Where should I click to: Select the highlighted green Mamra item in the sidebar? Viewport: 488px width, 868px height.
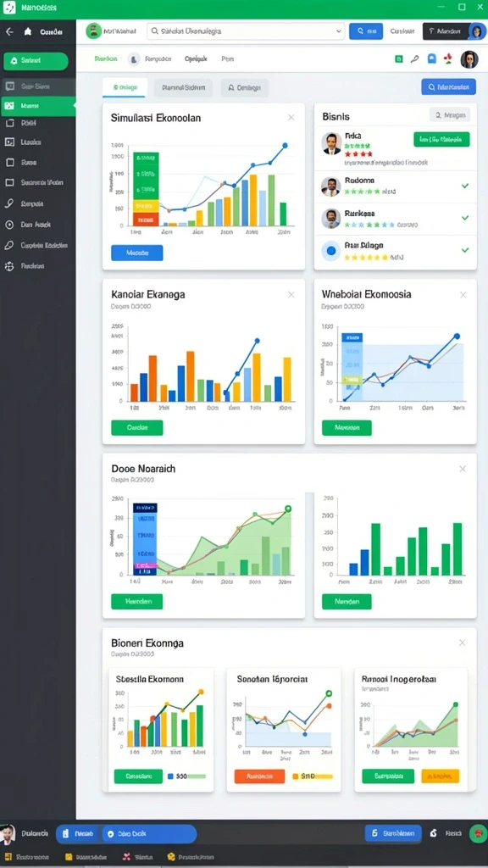coord(37,106)
